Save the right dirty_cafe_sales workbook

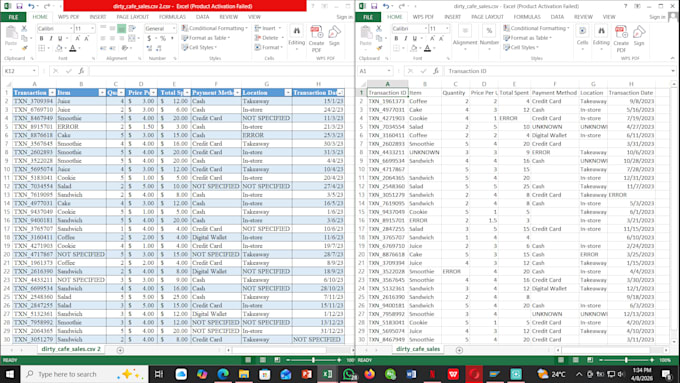click(x=374, y=6)
